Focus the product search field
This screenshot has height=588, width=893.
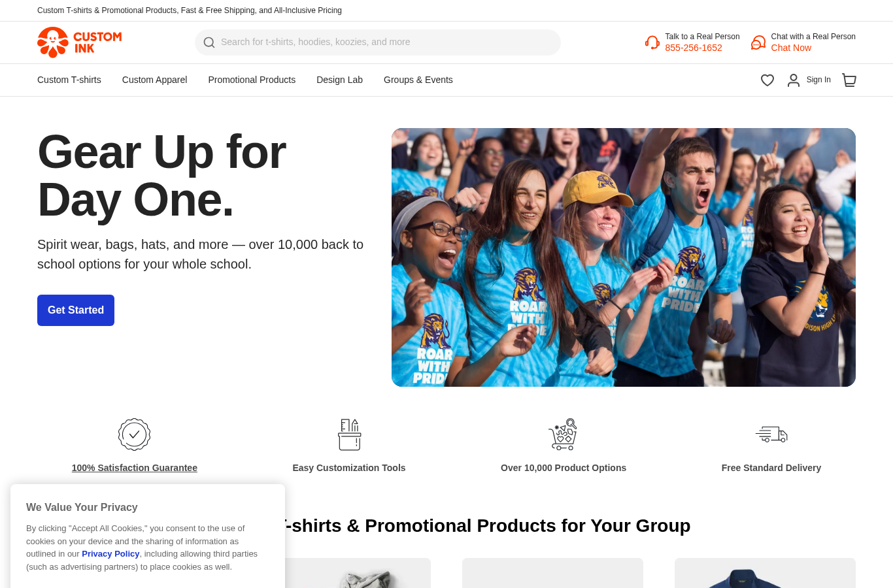pos(378,42)
